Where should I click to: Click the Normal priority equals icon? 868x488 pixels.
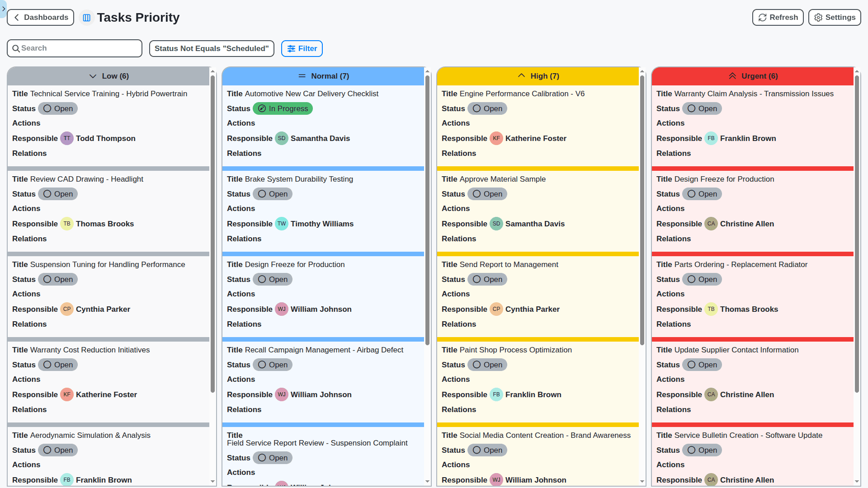302,76
